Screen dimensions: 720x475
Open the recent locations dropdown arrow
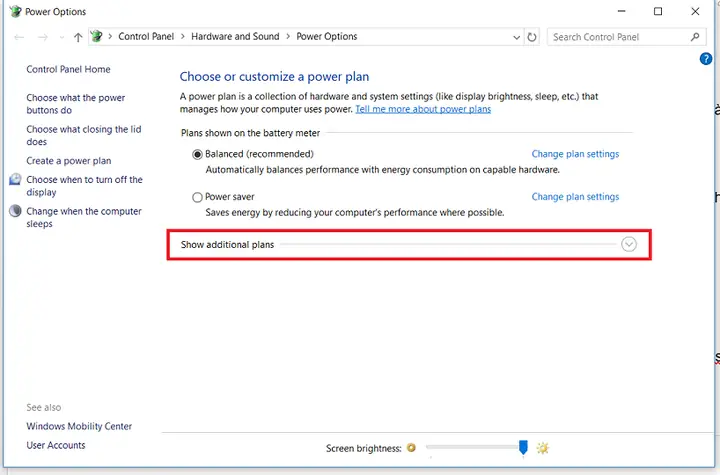click(x=62, y=38)
